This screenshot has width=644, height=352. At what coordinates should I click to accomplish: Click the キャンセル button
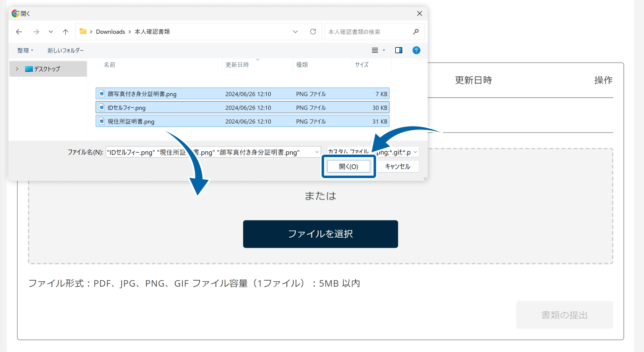pyautogui.click(x=398, y=166)
